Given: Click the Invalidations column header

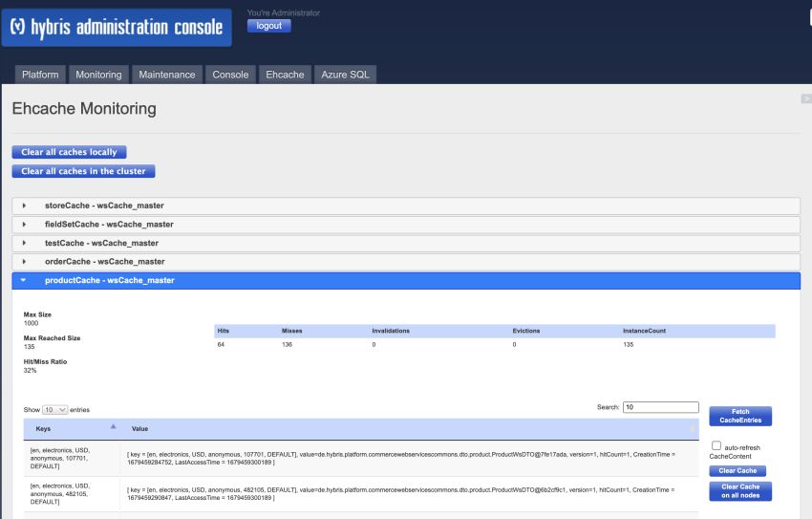Looking at the screenshot, I should coord(391,331).
